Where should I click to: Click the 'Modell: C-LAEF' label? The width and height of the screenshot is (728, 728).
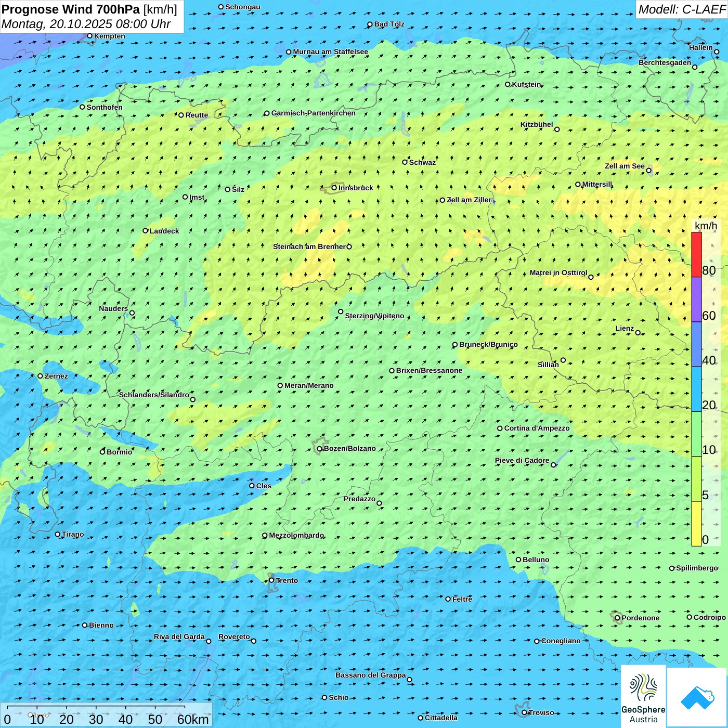(681, 9)
